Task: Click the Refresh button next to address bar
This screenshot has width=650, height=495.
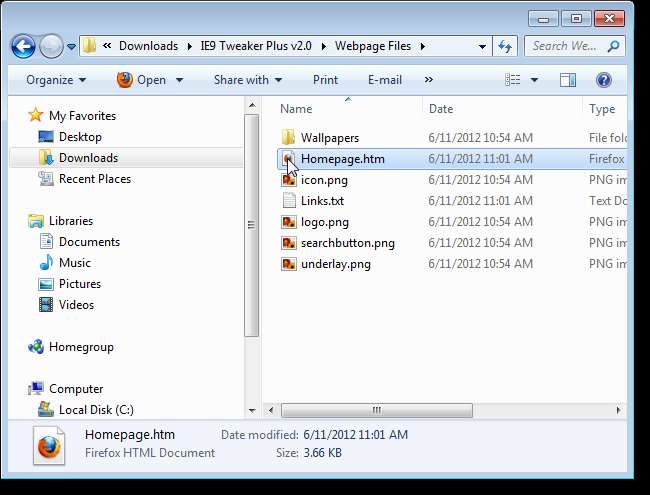Action: tap(505, 46)
